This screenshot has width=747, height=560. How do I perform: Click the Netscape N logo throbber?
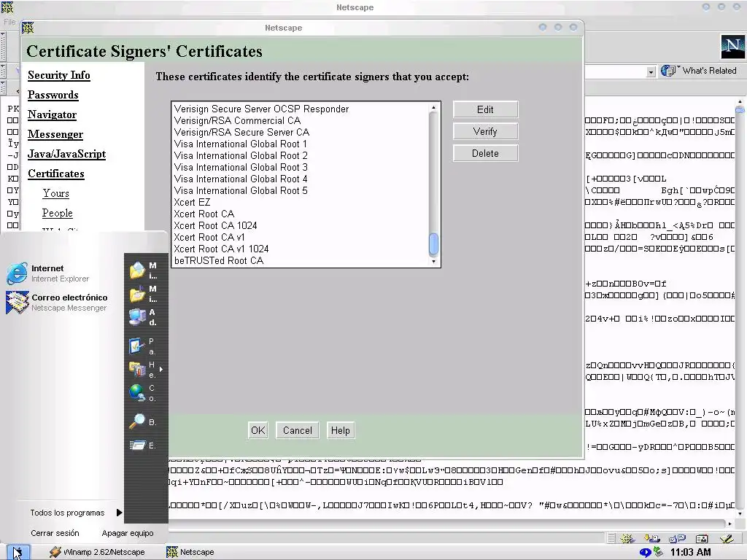pyautogui.click(x=732, y=47)
